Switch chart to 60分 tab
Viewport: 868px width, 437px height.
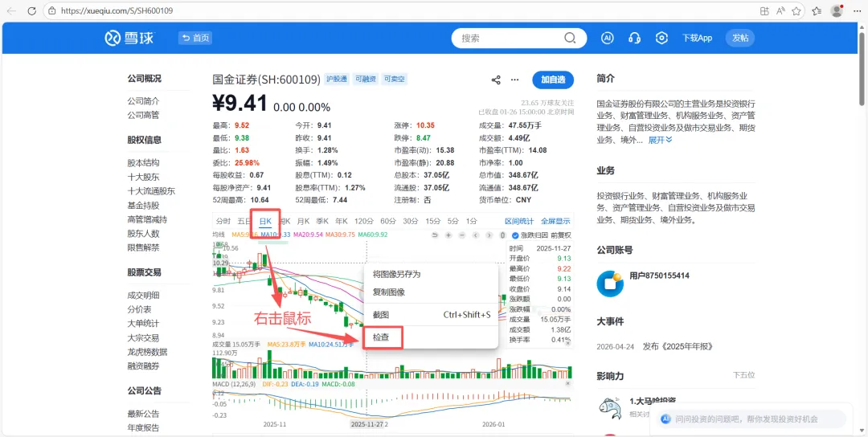388,221
